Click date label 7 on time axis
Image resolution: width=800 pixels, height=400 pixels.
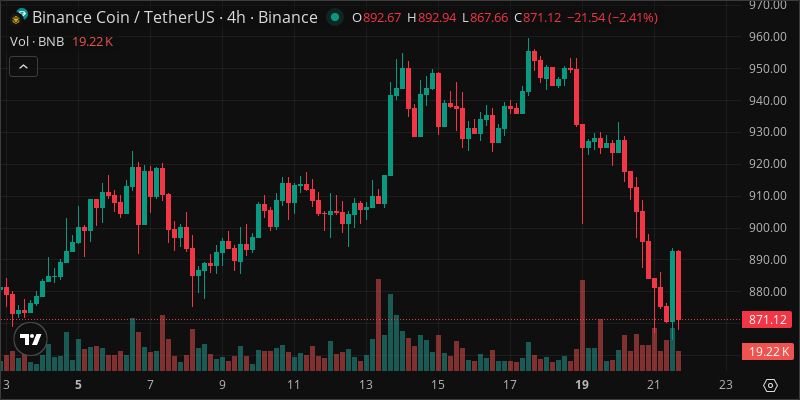point(150,385)
